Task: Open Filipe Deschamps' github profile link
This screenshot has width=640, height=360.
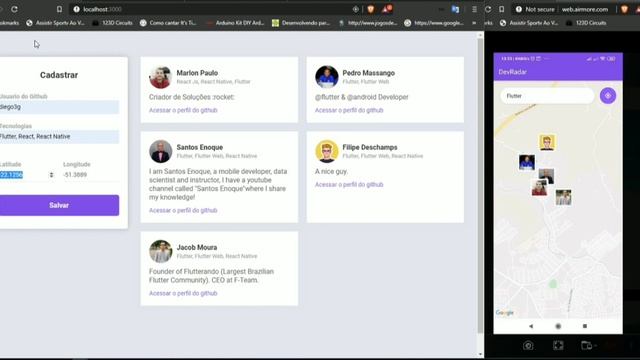Action: click(349, 184)
